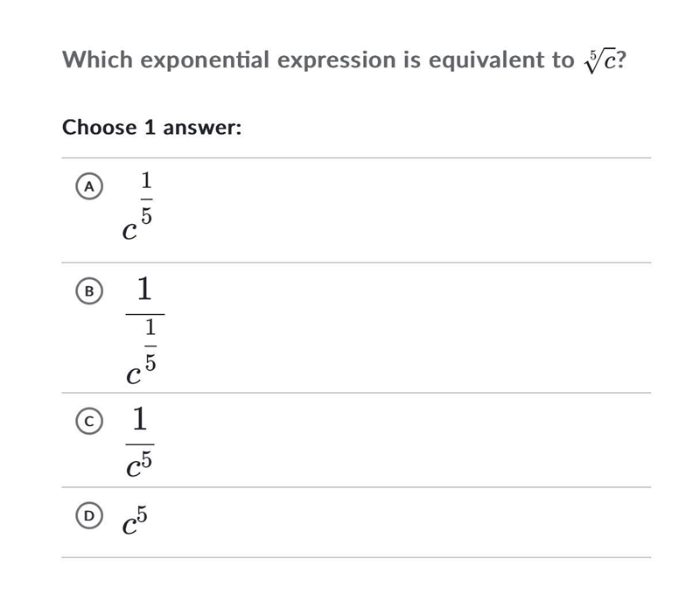Select radio button A
The width and height of the screenshot is (700, 608).
tap(89, 186)
